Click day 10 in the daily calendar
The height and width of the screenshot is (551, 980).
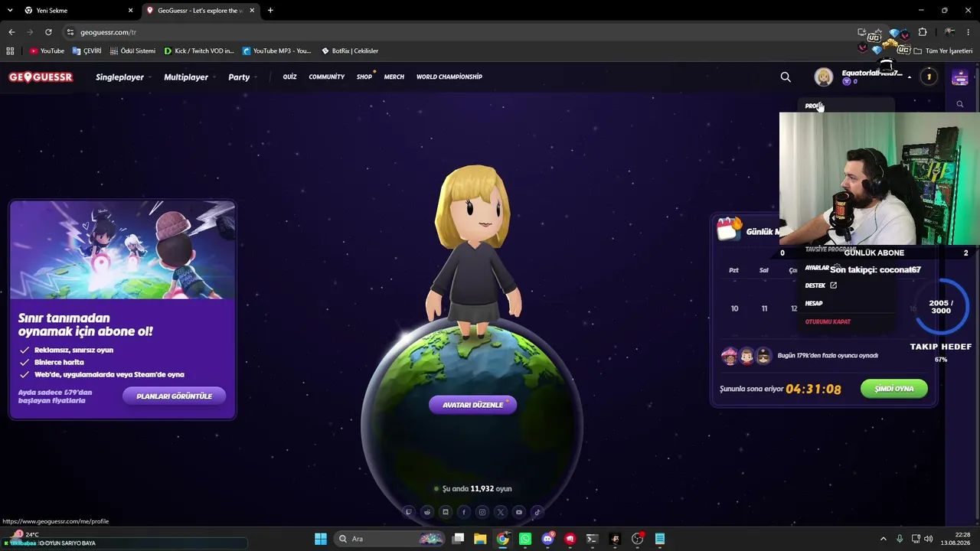[734, 308]
